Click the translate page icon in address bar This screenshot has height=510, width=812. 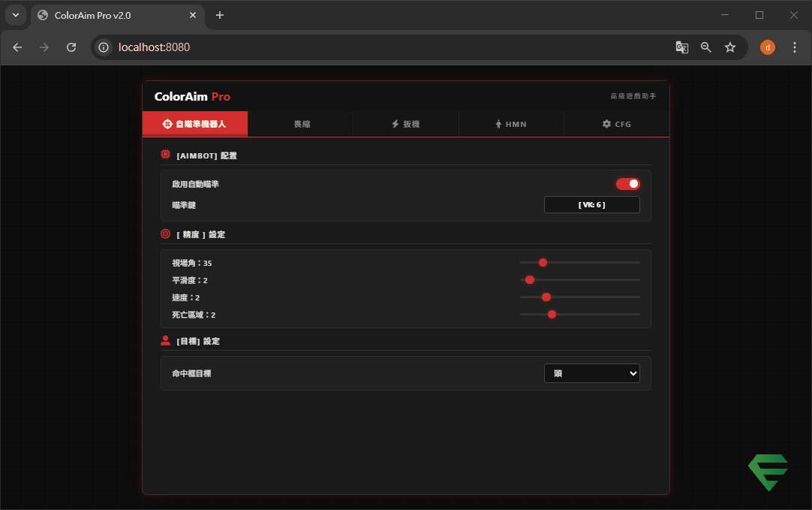click(681, 47)
